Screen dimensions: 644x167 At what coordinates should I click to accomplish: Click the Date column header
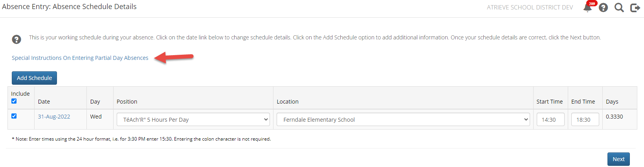[44, 102]
